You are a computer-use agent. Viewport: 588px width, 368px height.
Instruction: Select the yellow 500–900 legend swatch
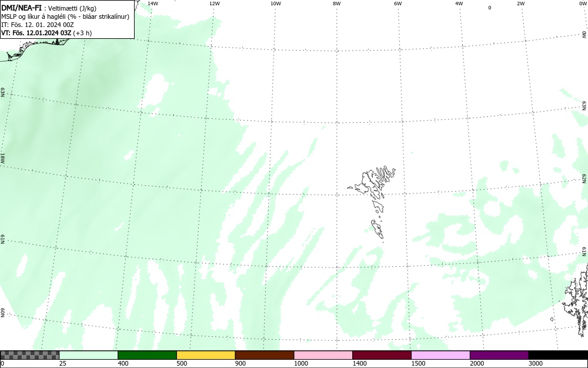pos(206,355)
